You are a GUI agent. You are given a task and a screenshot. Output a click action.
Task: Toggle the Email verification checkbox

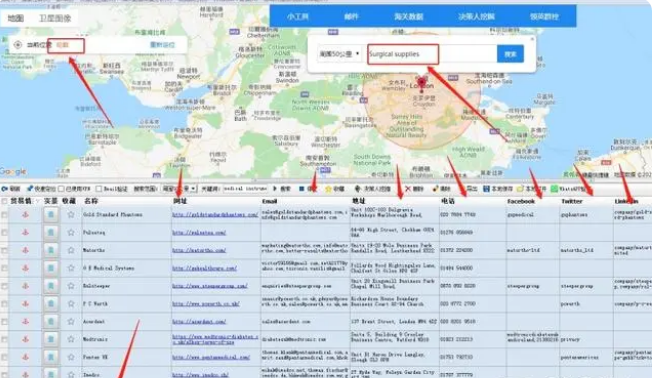(99, 189)
